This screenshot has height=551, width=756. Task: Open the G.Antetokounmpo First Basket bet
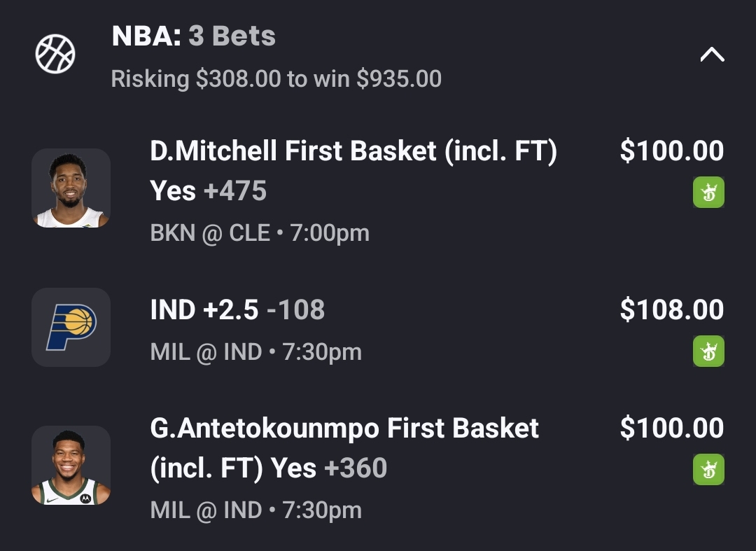344,428
